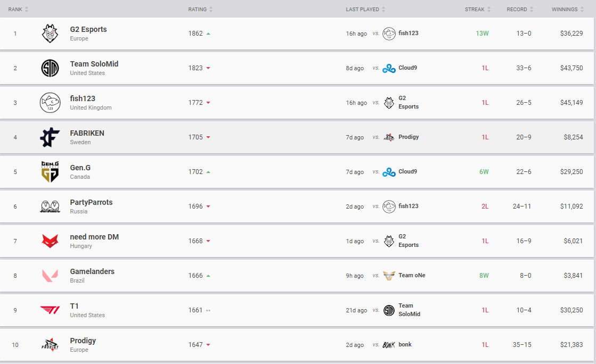Click red rating down arrow for Team SoloMid
596x364 pixels.
click(x=208, y=68)
